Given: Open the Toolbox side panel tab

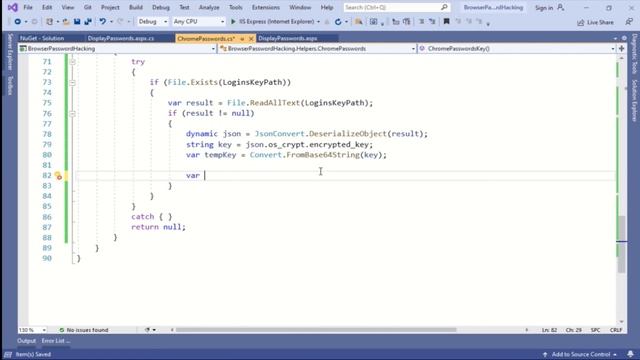Looking at the screenshot, I should coord(10,85).
